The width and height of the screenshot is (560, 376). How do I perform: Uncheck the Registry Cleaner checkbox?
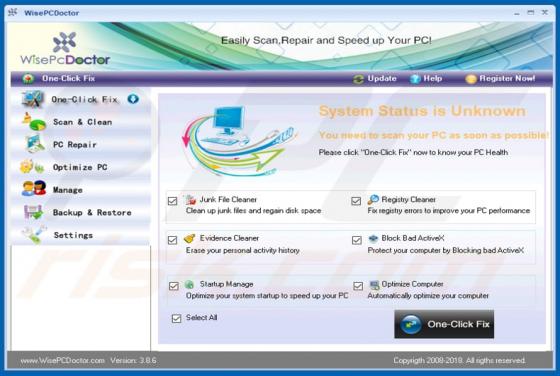[x=356, y=201]
